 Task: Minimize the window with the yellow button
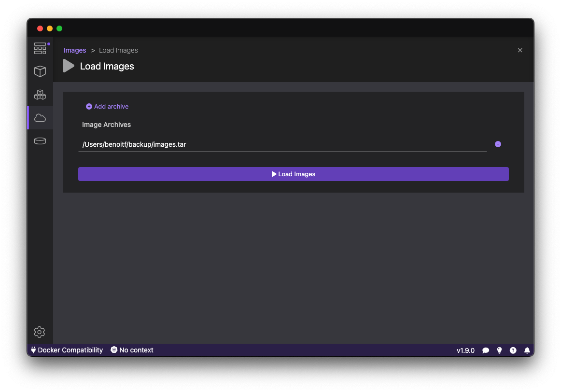[50, 28]
